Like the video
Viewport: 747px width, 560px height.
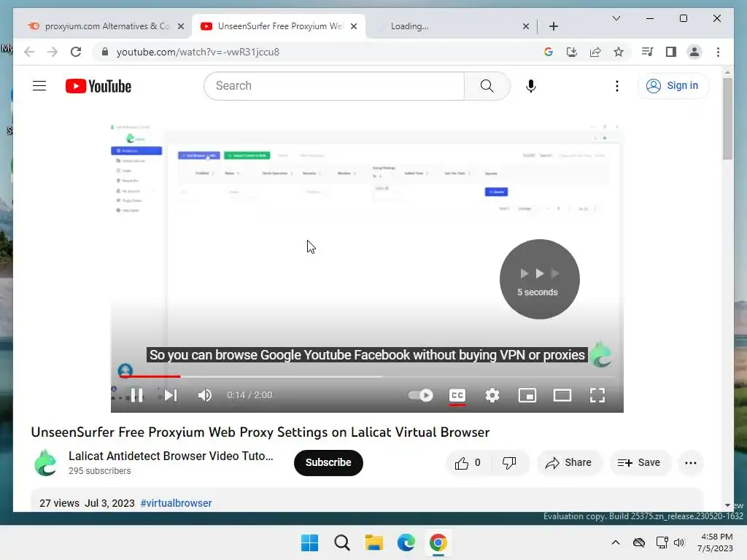[x=468, y=463]
